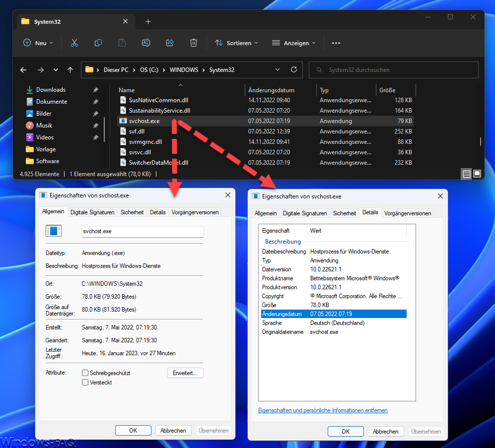Click the Rename icon in toolbar
The height and width of the screenshot is (448, 495).
[146, 43]
